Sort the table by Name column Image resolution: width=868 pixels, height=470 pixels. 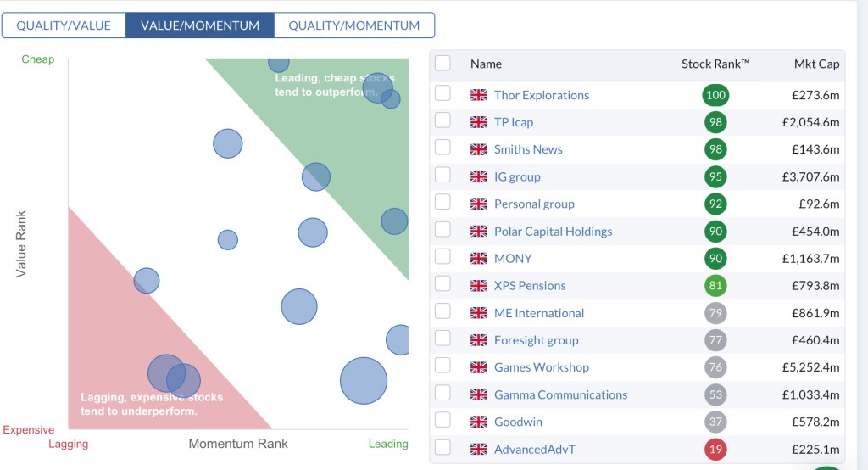[x=486, y=64]
